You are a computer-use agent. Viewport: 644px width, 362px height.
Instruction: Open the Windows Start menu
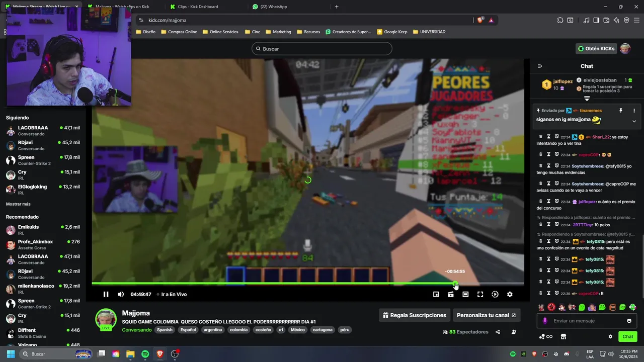tap(10, 354)
